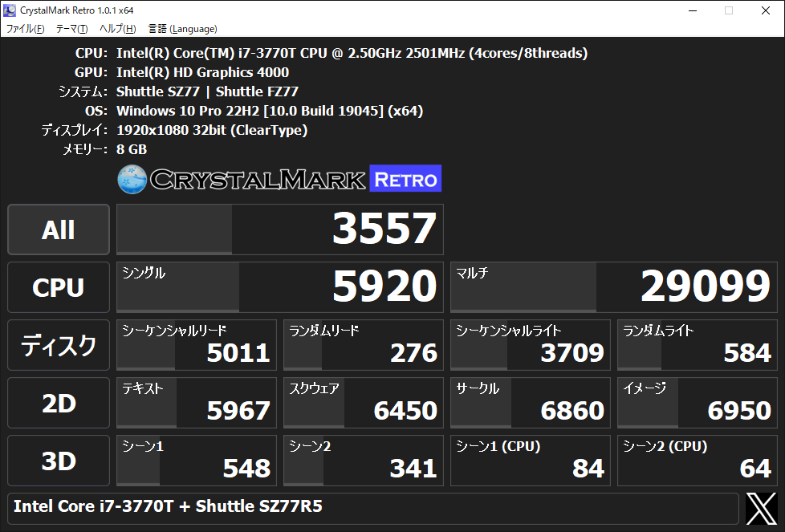Screen dimensions: 785x532
Task: Click the OS info Windows 10 Pro 22H2
Action: click(270, 111)
